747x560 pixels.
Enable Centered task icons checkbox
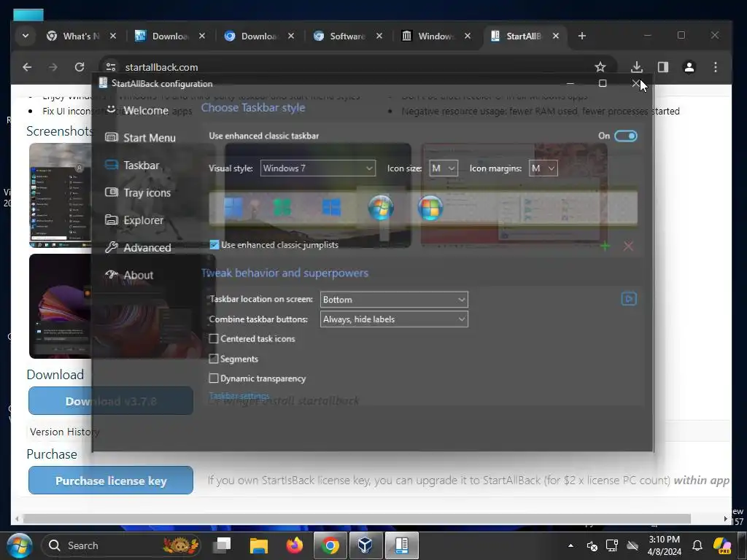[x=214, y=338]
